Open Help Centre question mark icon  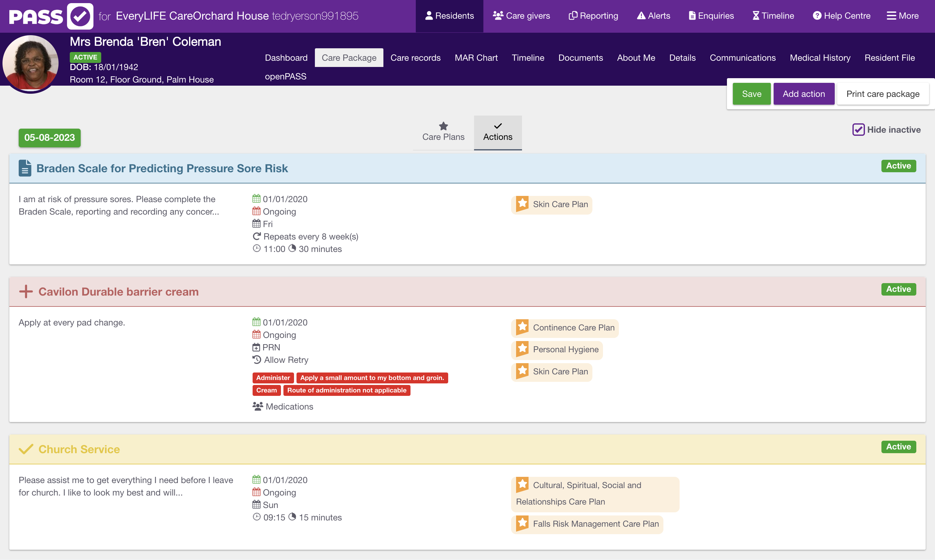click(x=817, y=16)
